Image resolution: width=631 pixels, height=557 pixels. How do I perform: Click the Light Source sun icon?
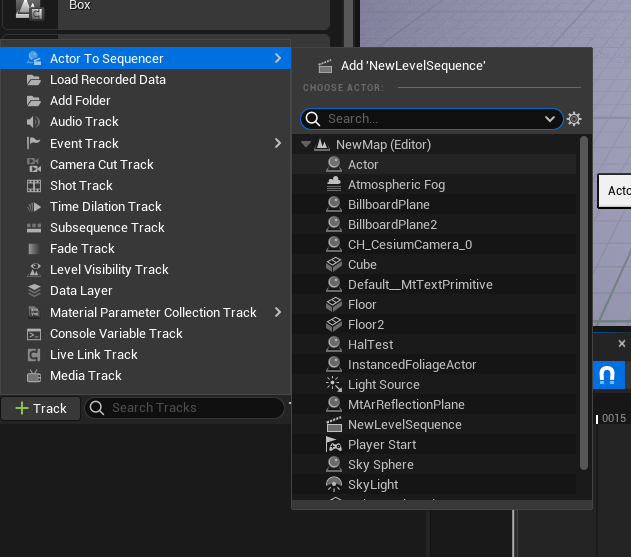coord(334,385)
